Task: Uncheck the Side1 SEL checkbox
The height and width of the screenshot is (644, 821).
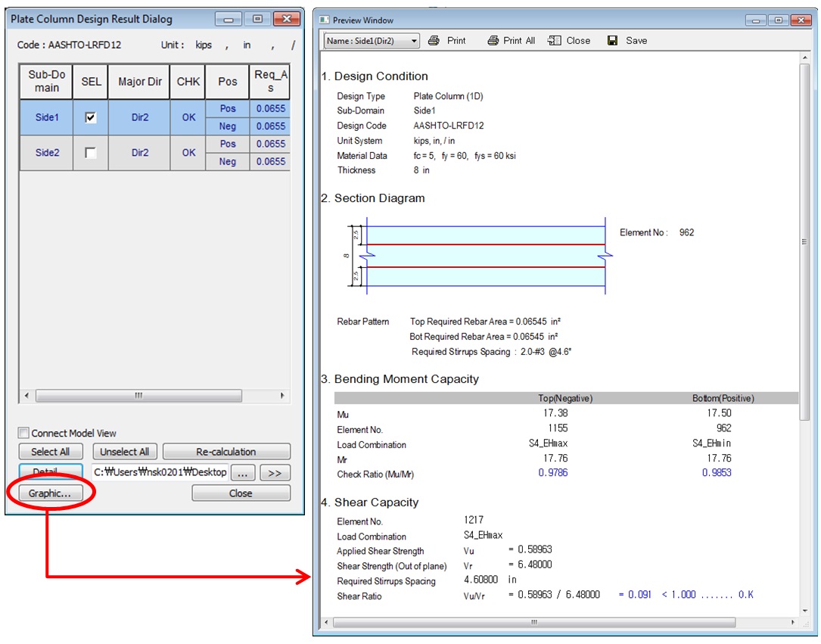Action: coord(91,117)
